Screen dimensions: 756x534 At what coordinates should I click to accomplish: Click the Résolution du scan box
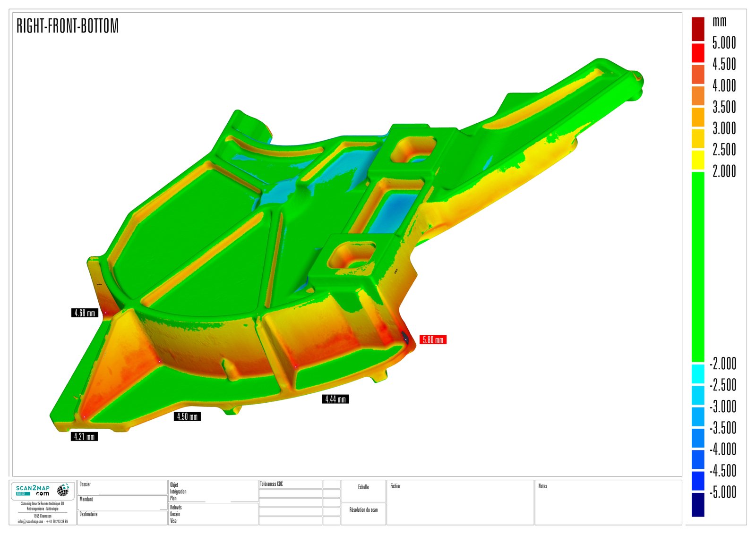click(363, 514)
